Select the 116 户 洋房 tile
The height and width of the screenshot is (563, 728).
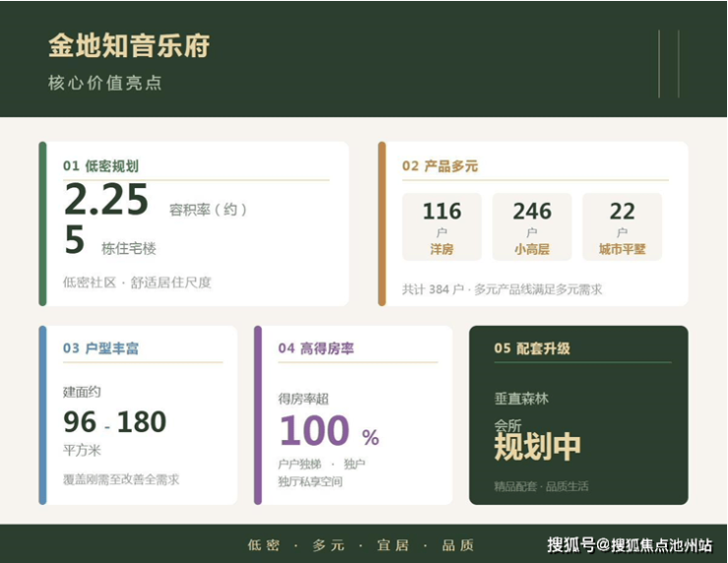(x=442, y=226)
